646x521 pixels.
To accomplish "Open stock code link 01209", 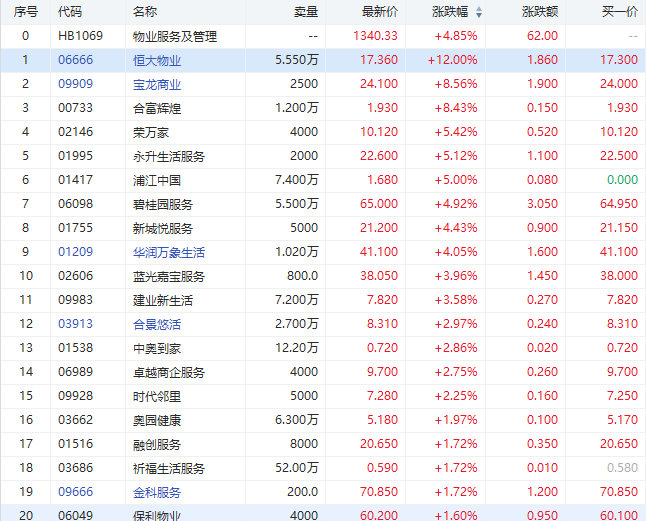I will coord(75,252).
